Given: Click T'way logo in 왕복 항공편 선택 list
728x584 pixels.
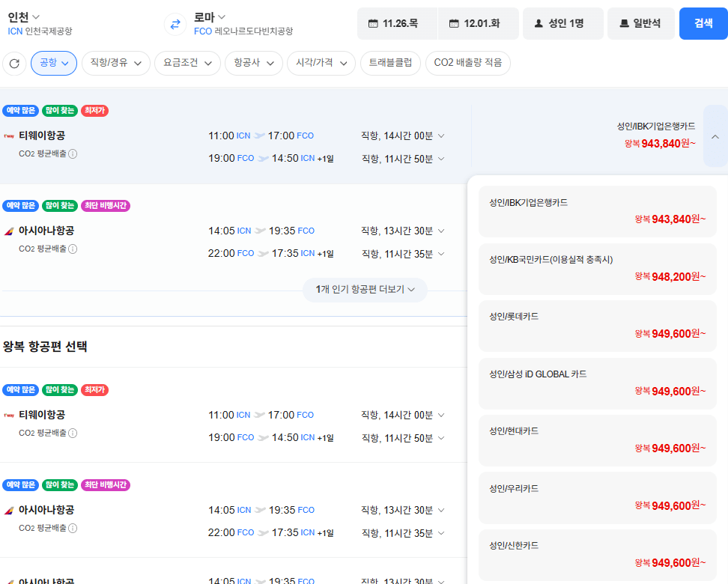Looking at the screenshot, I should (9, 415).
